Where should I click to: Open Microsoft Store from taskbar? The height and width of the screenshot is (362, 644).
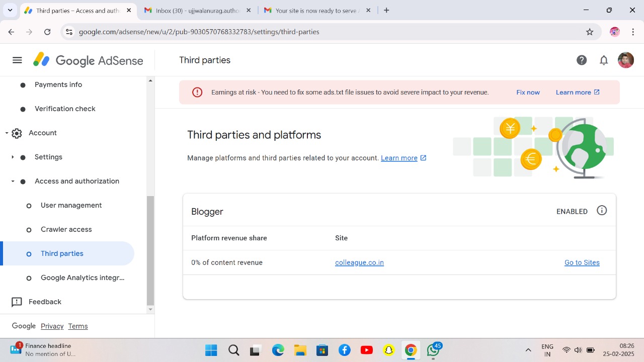(322, 350)
